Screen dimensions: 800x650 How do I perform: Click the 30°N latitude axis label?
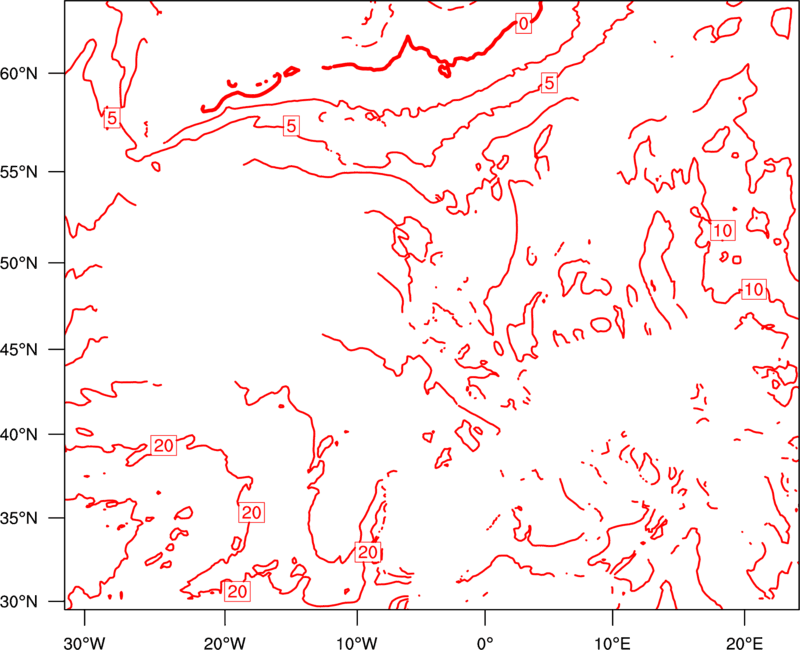[x=19, y=602]
